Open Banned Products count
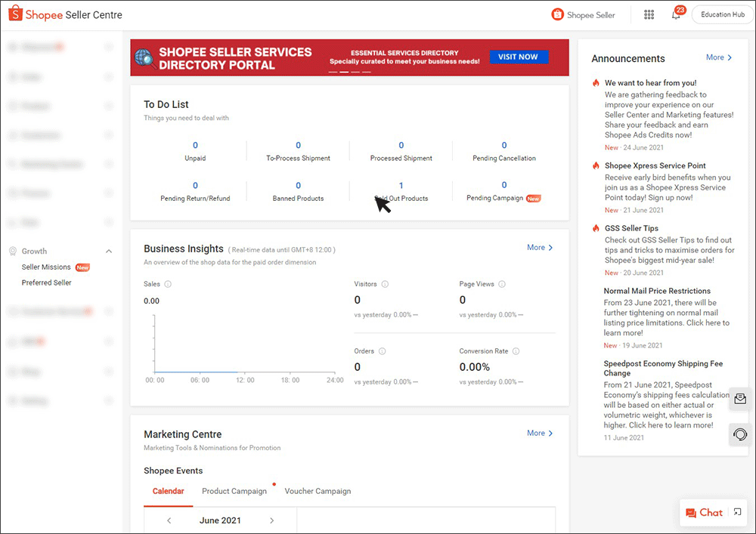The height and width of the screenshot is (534, 756). point(299,185)
